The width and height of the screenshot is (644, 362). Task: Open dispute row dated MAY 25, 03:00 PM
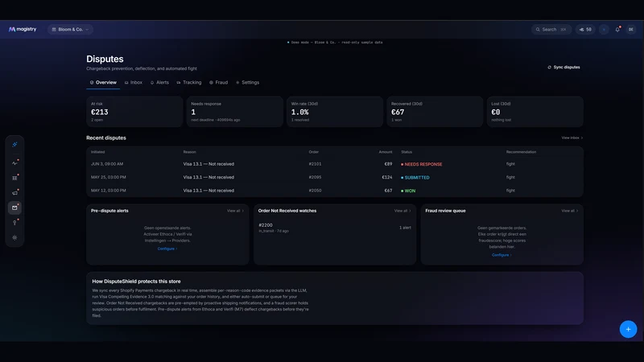point(335,177)
